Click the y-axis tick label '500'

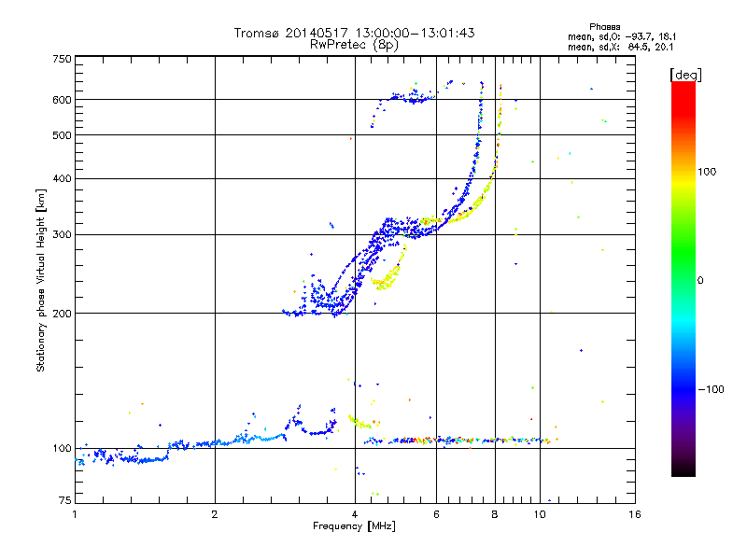[62, 135]
